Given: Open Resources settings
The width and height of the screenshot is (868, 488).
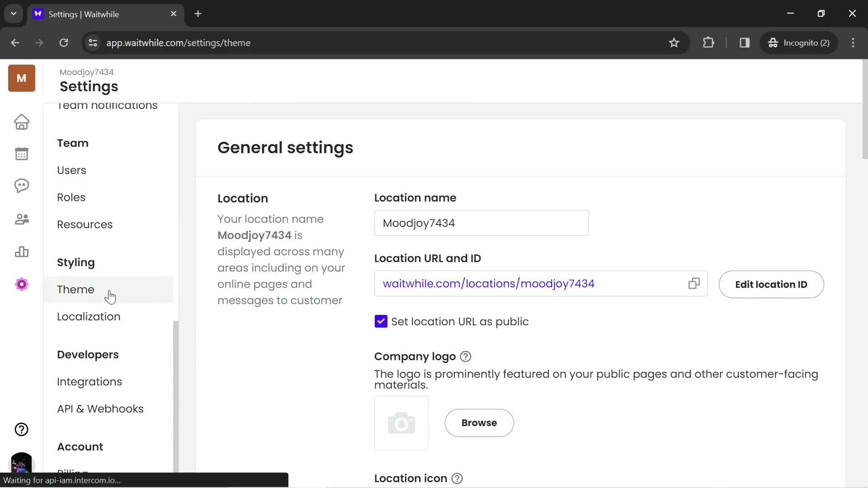Looking at the screenshot, I should coord(85,225).
